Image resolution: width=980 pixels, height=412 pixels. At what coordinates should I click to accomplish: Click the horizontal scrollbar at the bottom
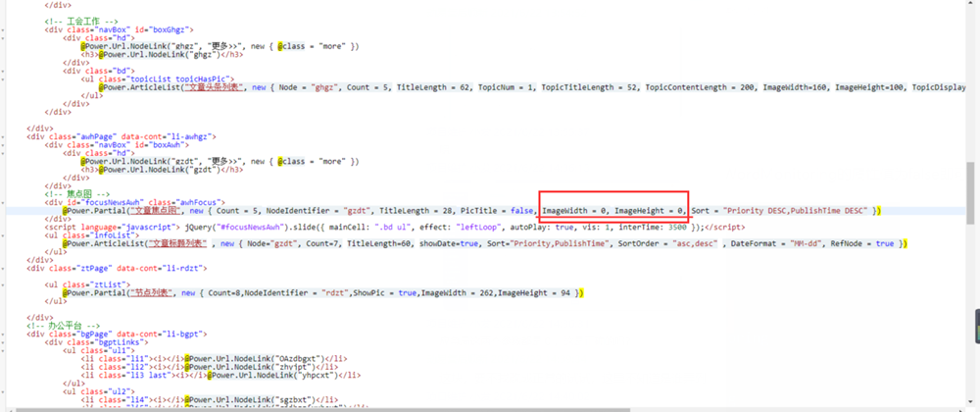pos(490,406)
